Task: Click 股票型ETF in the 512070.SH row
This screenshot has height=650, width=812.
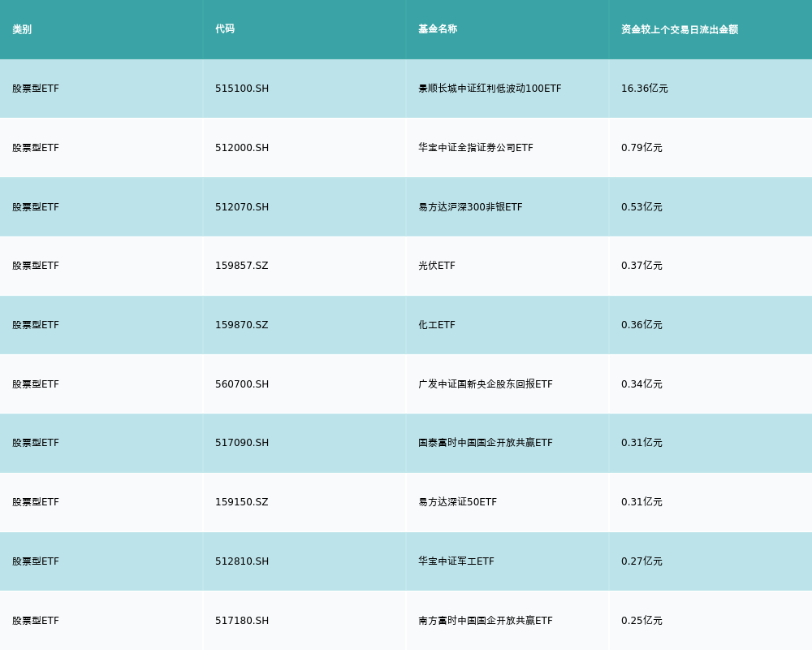Action: pyautogui.click(x=36, y=207)
